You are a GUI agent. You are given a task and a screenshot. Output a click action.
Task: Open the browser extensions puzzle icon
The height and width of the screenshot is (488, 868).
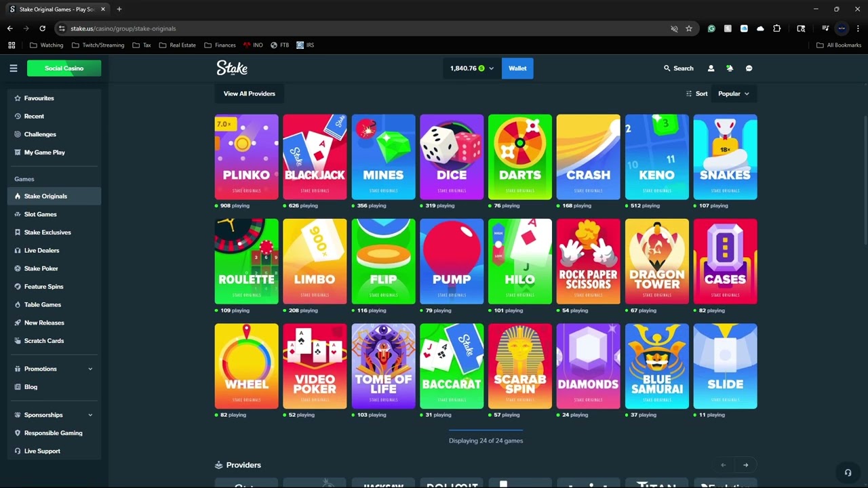[x=776, y=28]
